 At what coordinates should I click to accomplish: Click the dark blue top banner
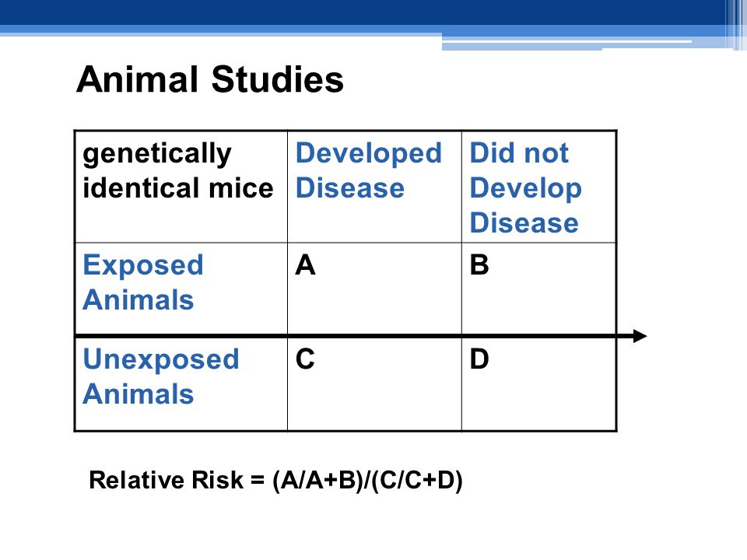coord(362,12)
